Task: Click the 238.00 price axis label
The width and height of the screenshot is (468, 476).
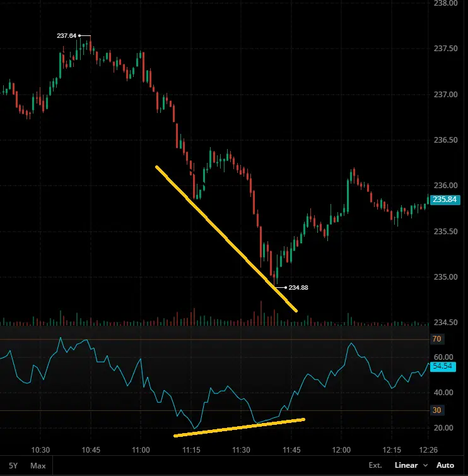Action: coord(445,3)
